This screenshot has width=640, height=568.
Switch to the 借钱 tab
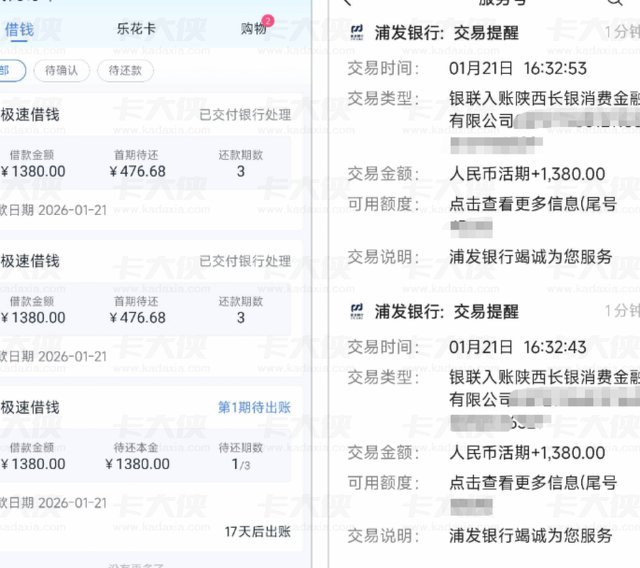[19, 29]
